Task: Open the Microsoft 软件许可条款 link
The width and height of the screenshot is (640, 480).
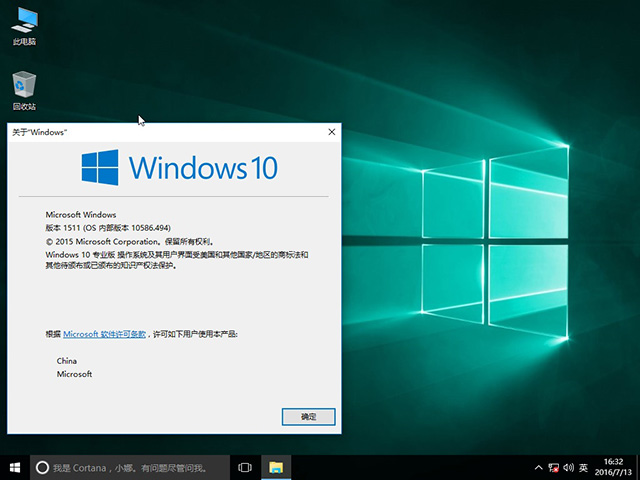Action: click(105, 333)
